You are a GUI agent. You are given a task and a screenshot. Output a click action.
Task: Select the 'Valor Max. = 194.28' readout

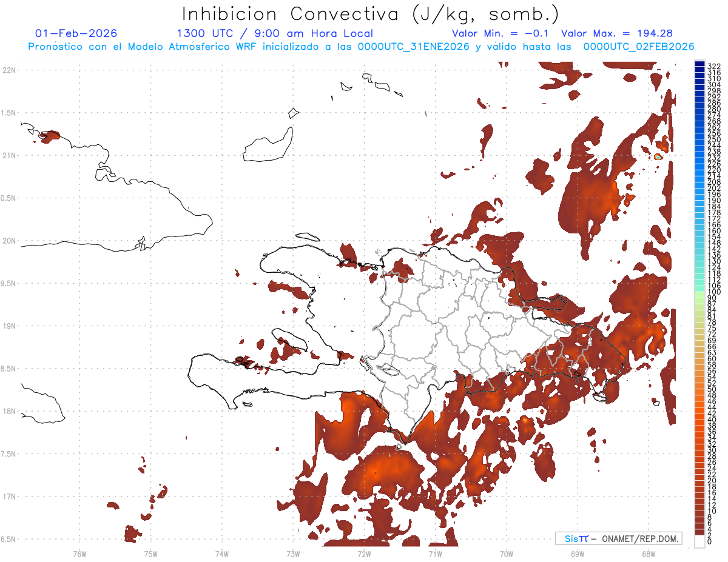click(617, 33)
